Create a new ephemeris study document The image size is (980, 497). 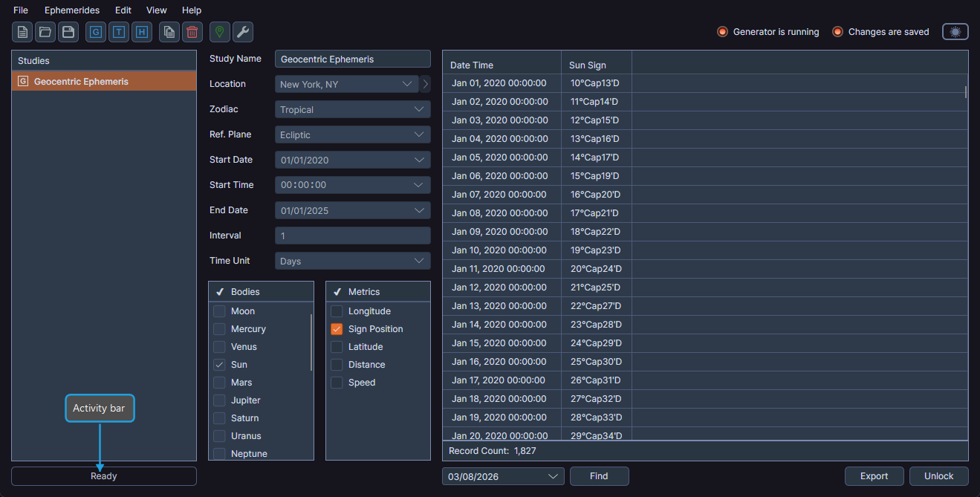(22, 32)
